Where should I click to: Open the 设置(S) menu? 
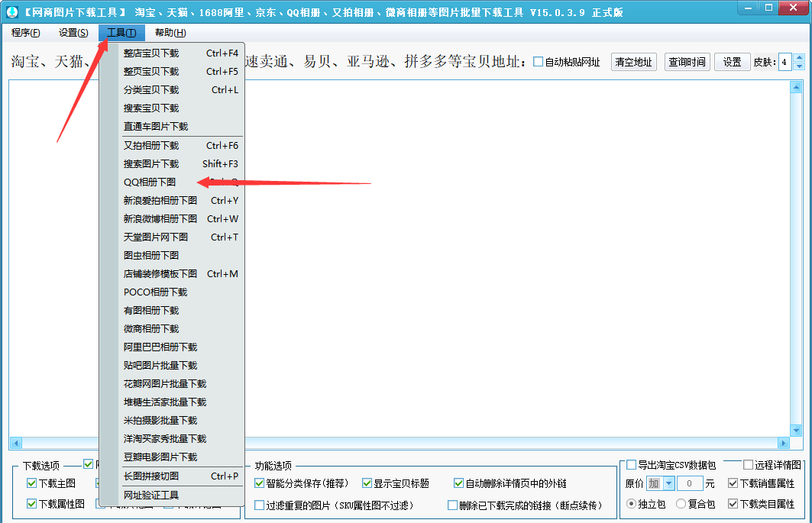click(x=73, y=33)
